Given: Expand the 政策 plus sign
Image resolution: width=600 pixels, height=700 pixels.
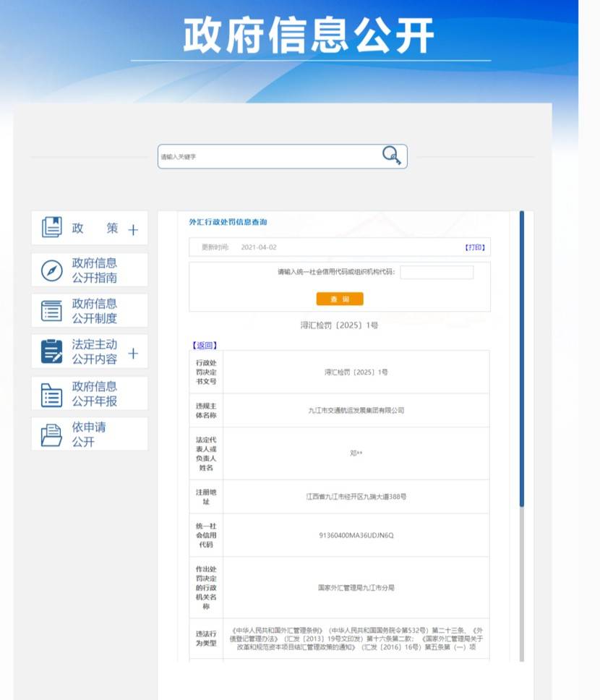Looking at the screenshot, I should 133,230.
